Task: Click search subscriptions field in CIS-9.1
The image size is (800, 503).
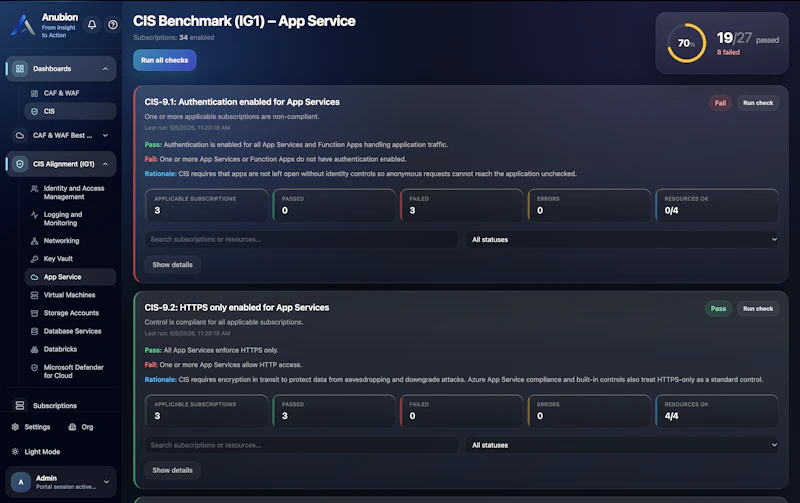Action: click(301, 239)
